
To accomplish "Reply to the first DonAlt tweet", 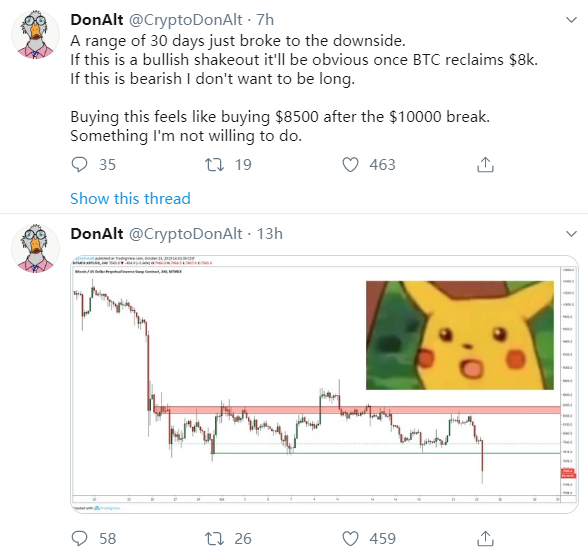I will [80, 165].
